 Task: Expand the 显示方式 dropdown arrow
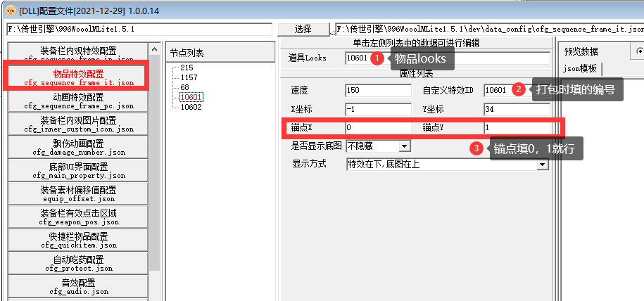pos(542,165)
